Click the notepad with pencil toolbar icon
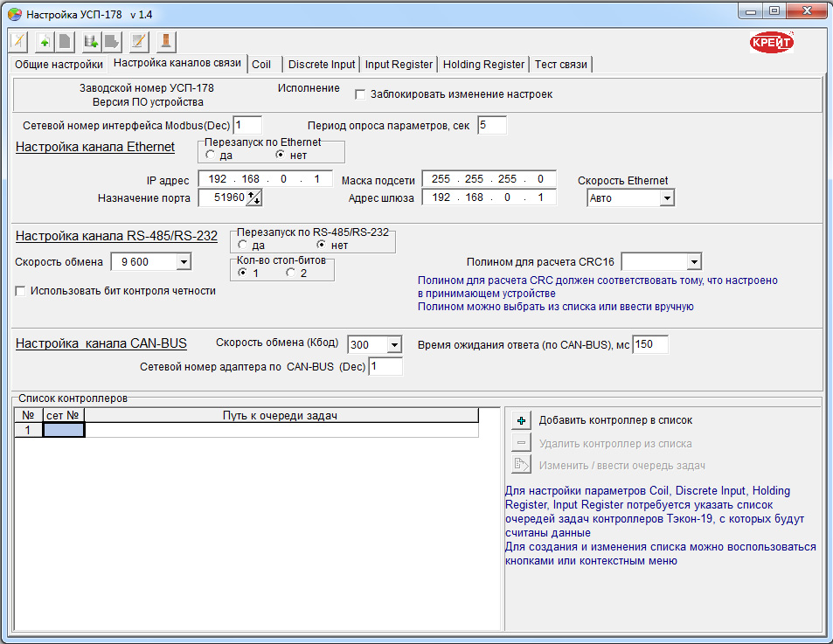 pyautogui.click(x=138, y=41)
